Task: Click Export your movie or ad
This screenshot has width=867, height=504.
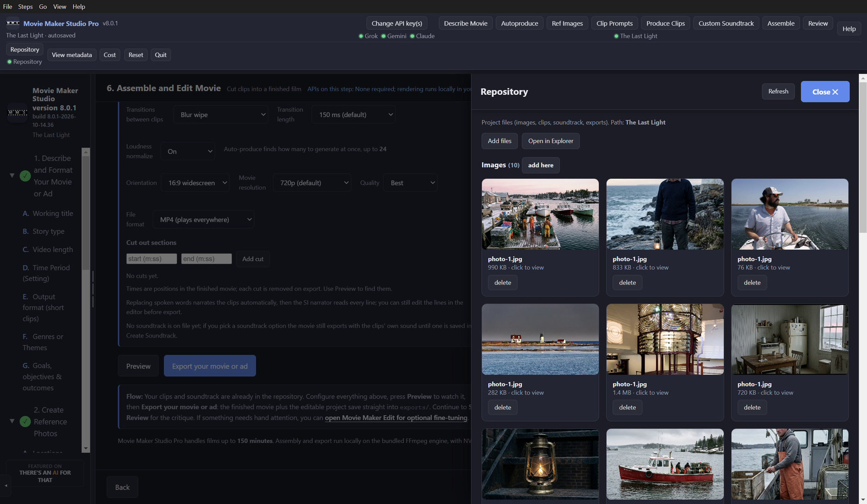Action: 210,366
